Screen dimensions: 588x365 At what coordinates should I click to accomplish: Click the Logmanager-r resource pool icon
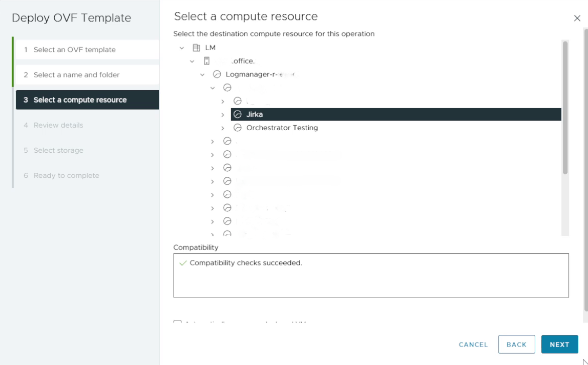pos(217,74)
